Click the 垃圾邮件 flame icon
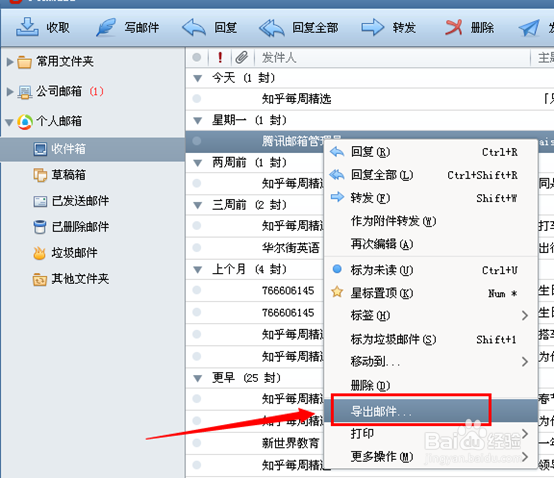554x478 pixels. (40, 253)
